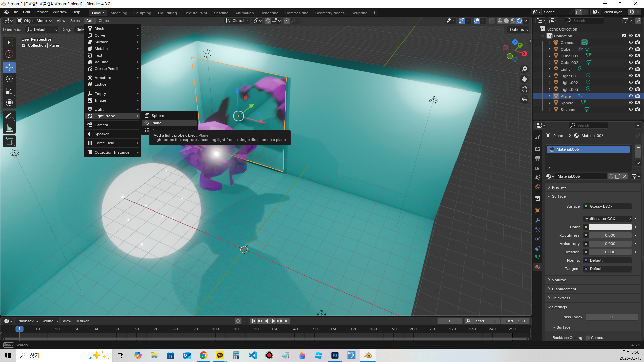Select the Transform tool

(9, 103)
